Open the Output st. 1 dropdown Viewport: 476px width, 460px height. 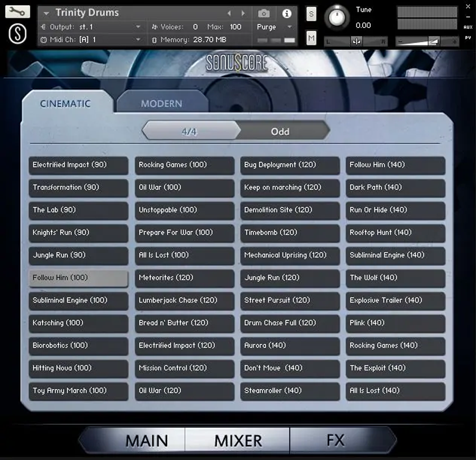coord(90,27)
